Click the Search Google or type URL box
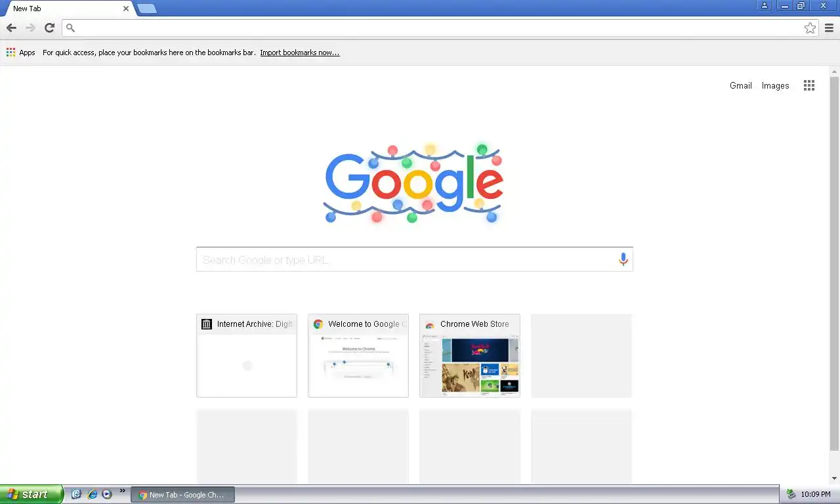The image size is (840, 504). [414, 259]
